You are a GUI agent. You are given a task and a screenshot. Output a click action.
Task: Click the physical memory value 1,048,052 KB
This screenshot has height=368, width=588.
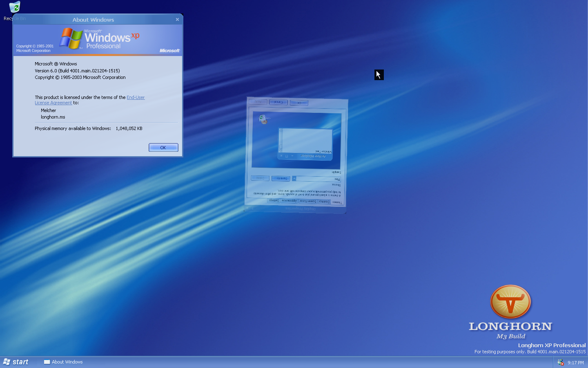coord(129,128)
